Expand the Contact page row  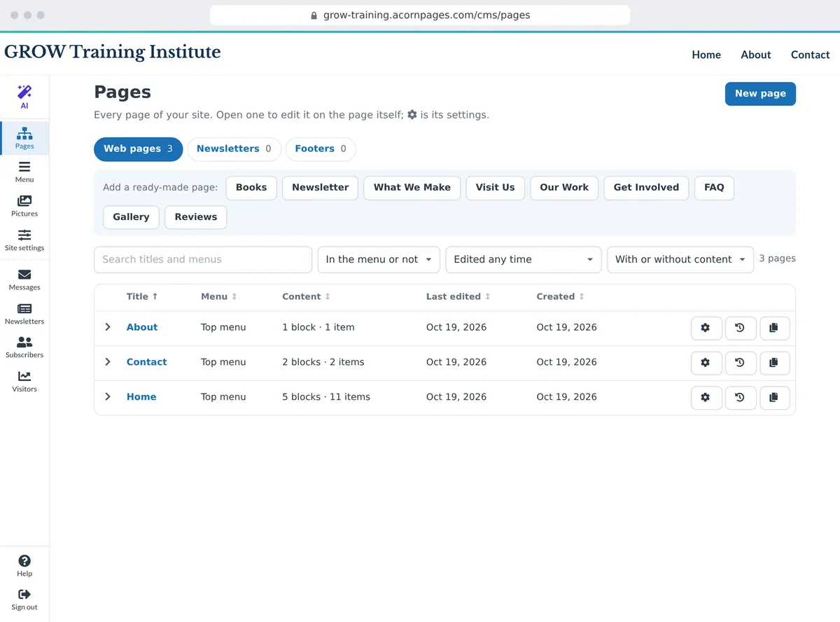point(108,362)
